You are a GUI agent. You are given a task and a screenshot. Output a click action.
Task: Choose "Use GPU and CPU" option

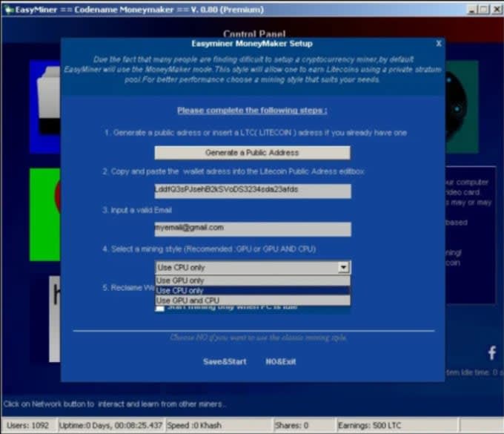[x=253, y=300]
